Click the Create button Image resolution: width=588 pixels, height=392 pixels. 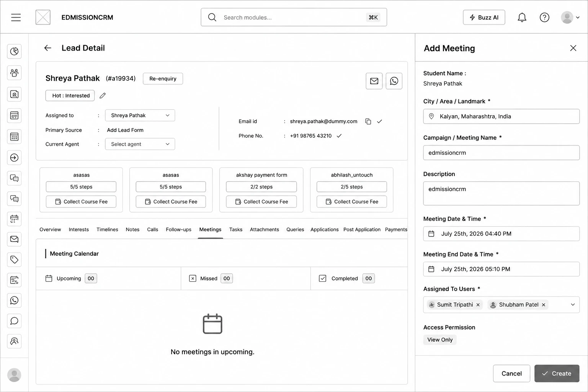(x=557, y=374)
